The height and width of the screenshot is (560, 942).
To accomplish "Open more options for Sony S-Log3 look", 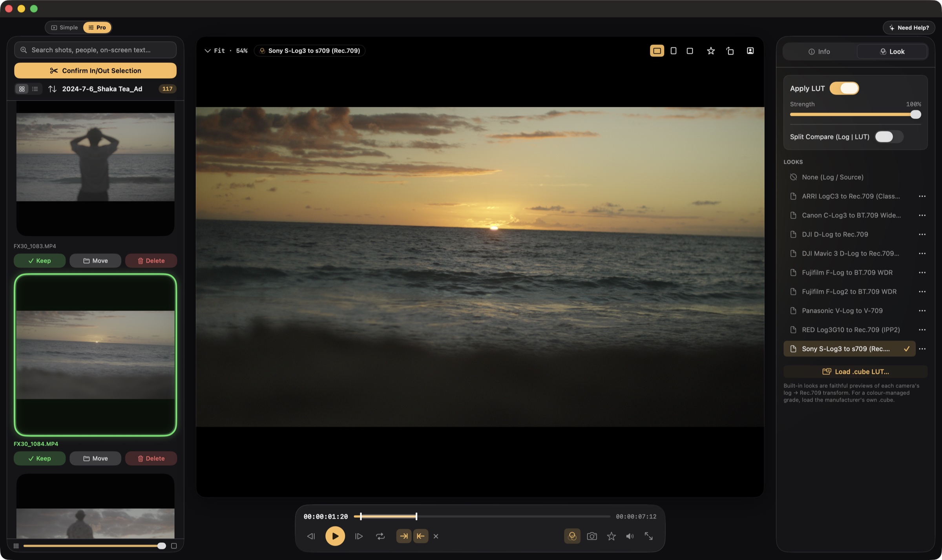I will 922,349.
